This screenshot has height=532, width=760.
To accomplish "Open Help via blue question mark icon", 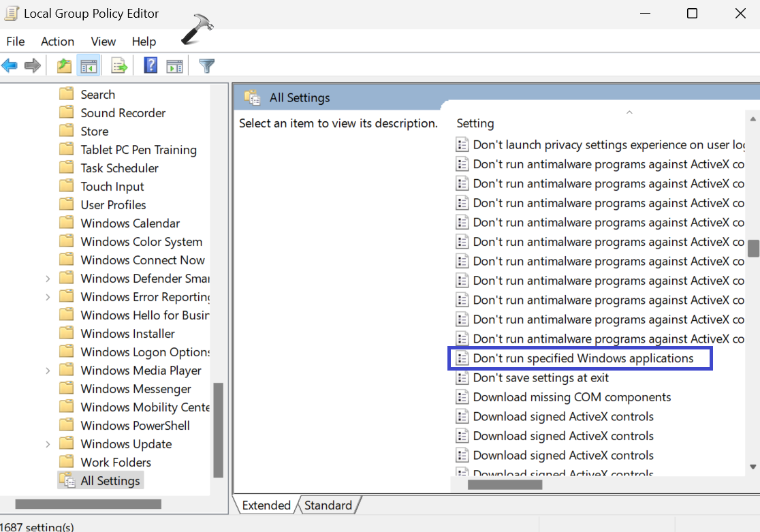I will click(151, 65).
